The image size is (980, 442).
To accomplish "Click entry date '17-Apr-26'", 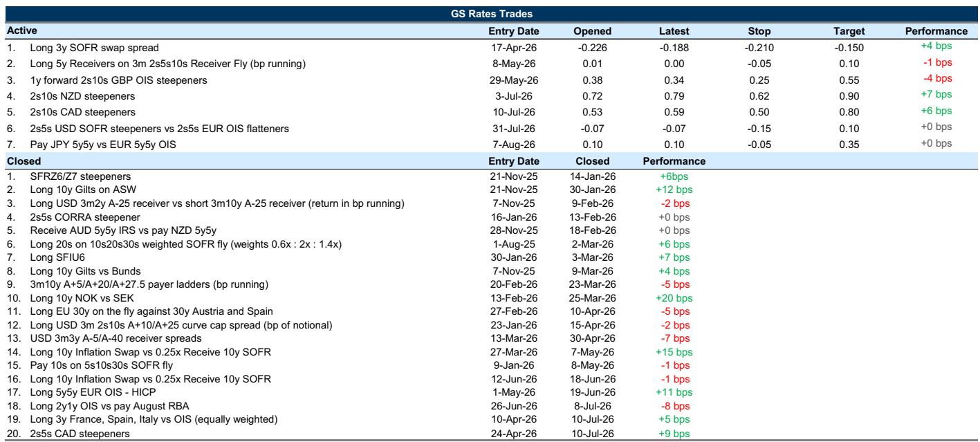I will coord(514,48).
